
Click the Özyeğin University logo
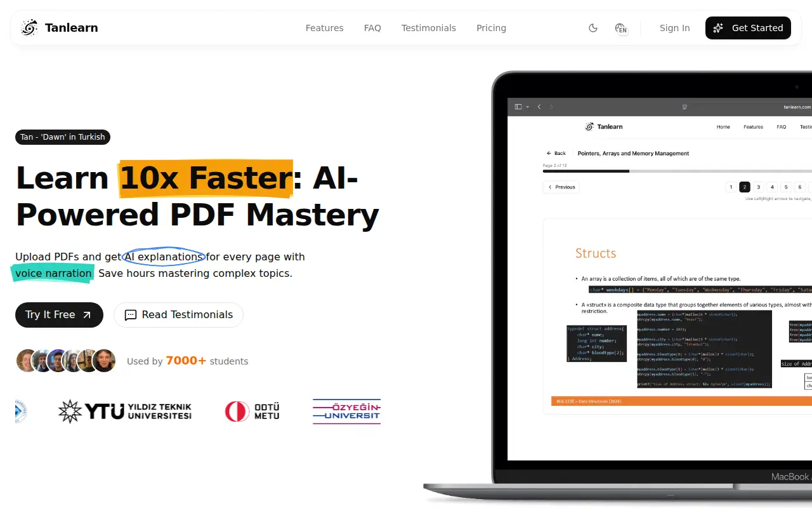(x=346, y=411)
